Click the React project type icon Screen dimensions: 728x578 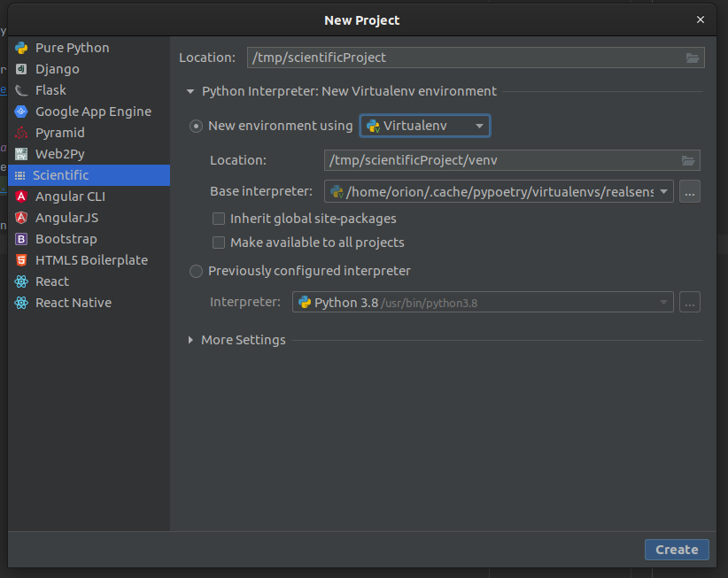(21, 281)
